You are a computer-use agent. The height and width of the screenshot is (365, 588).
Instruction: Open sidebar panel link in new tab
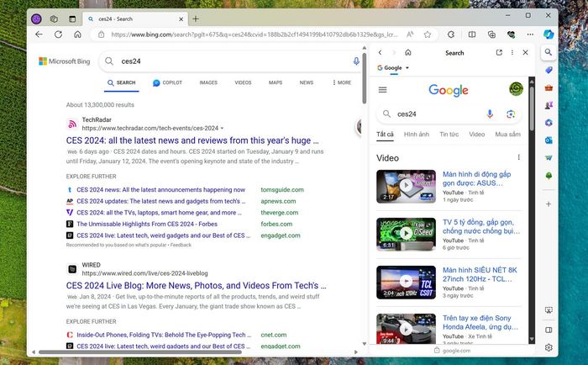[499, 53]
